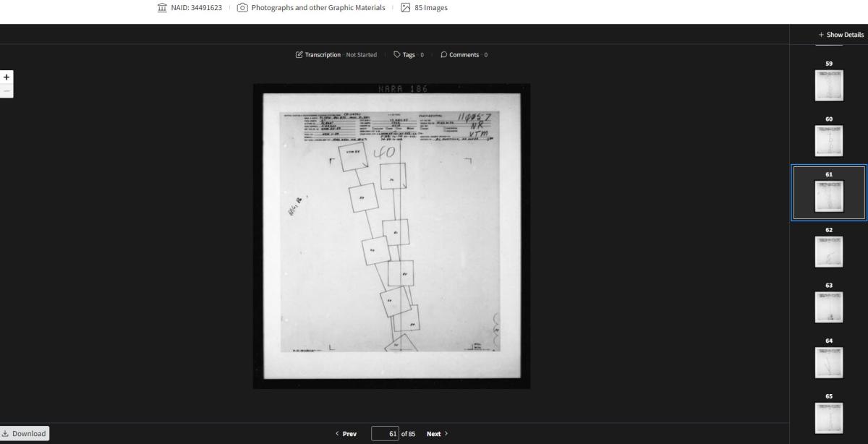This screenshot has height=444, width=868.
Task: Click the zoom in plus button
Action: click(x=7, y=77)
